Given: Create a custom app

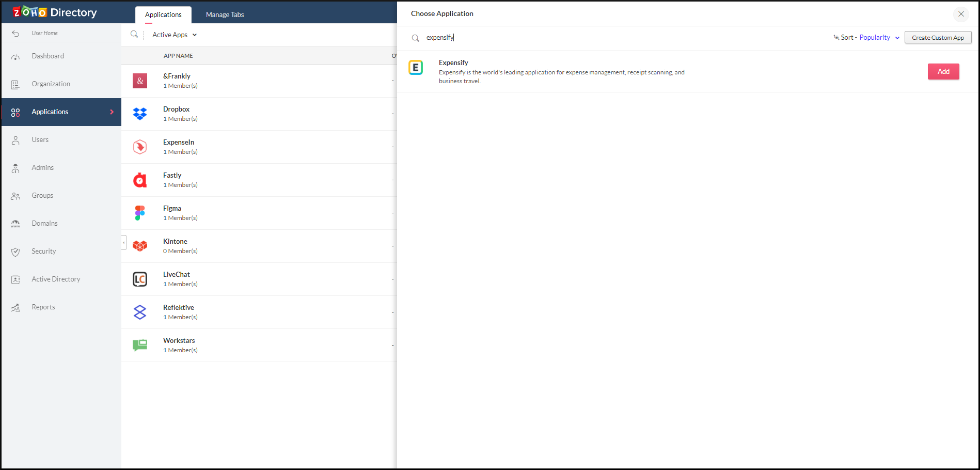Looking at the screenshot, I should (938, 37).
